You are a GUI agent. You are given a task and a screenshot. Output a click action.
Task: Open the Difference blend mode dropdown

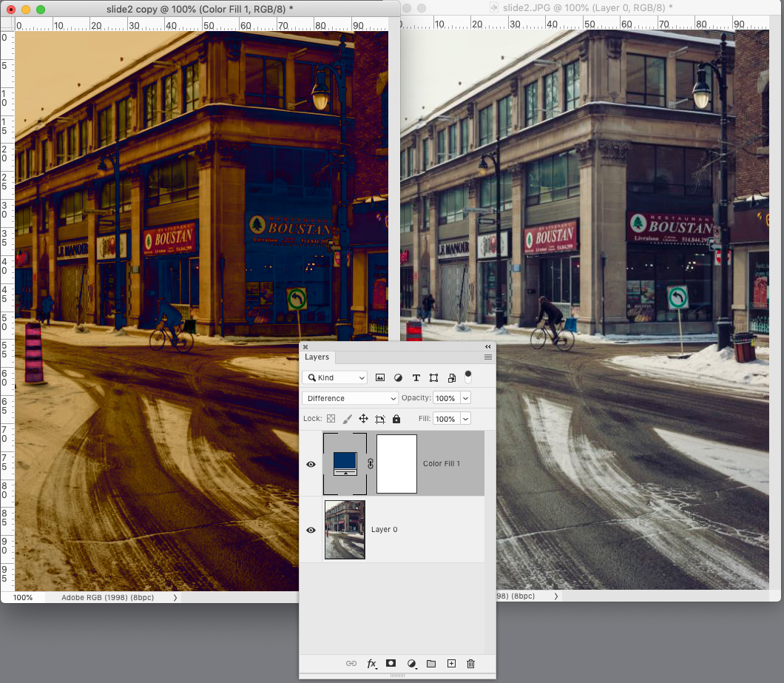click(x=349, y=398)
